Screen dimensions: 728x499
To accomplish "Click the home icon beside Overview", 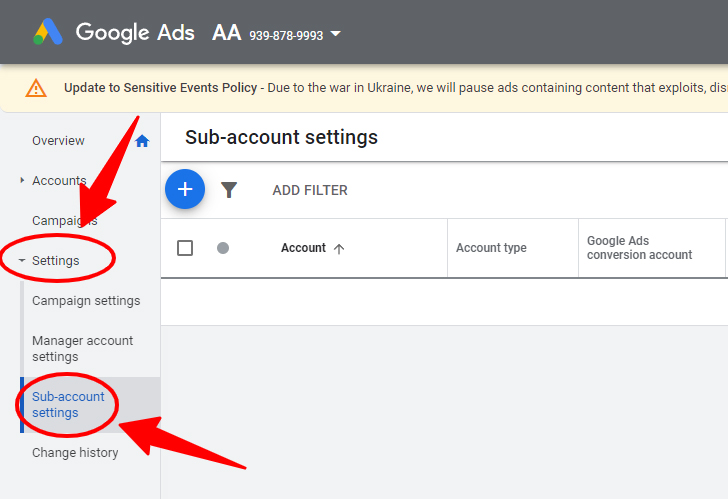I will coord(142,141).
